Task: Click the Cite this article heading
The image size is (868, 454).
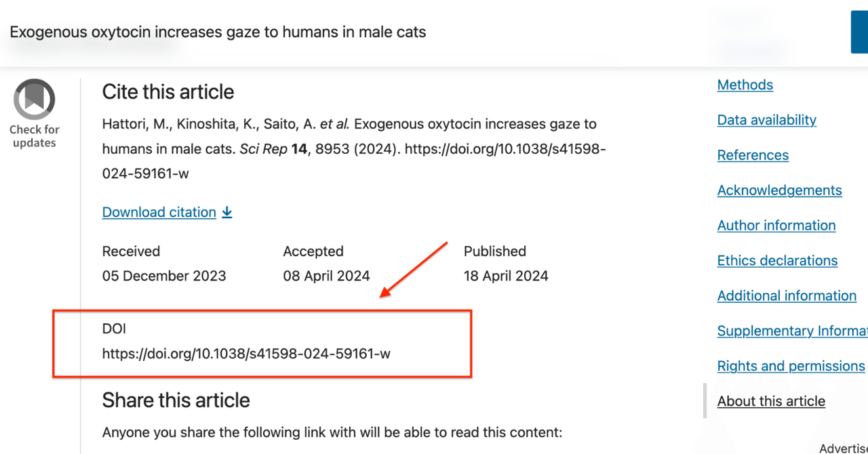Action: point(168,91)
